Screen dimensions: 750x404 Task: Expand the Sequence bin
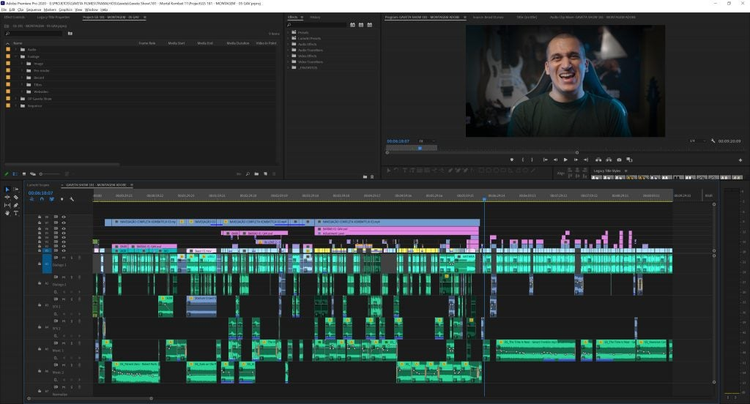(x=16, y=106)
